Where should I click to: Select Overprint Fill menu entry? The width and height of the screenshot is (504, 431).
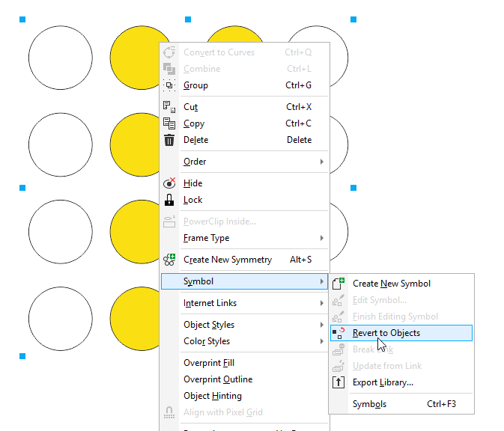pyautogui.click(x=209, y=363)
